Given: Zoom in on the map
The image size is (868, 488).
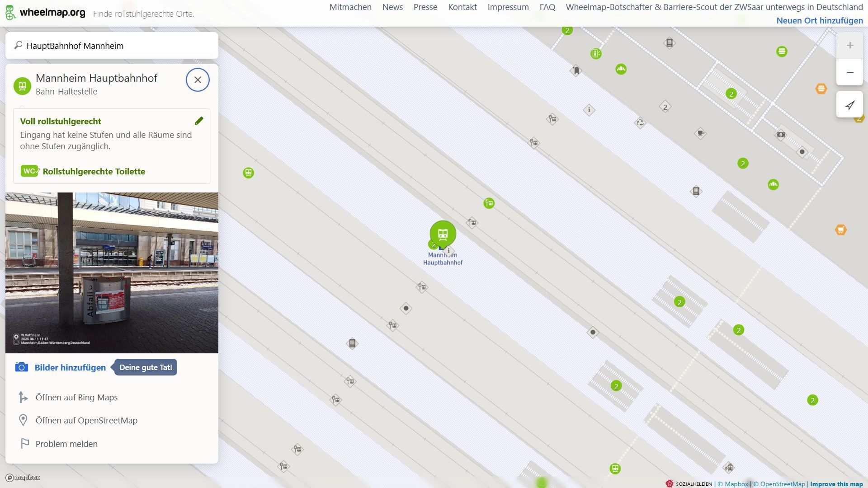Looking at the screenshot, I should (850, 45).
